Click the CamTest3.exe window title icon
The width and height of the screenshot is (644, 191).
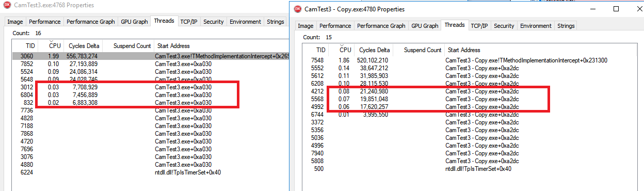click(6, 6)
